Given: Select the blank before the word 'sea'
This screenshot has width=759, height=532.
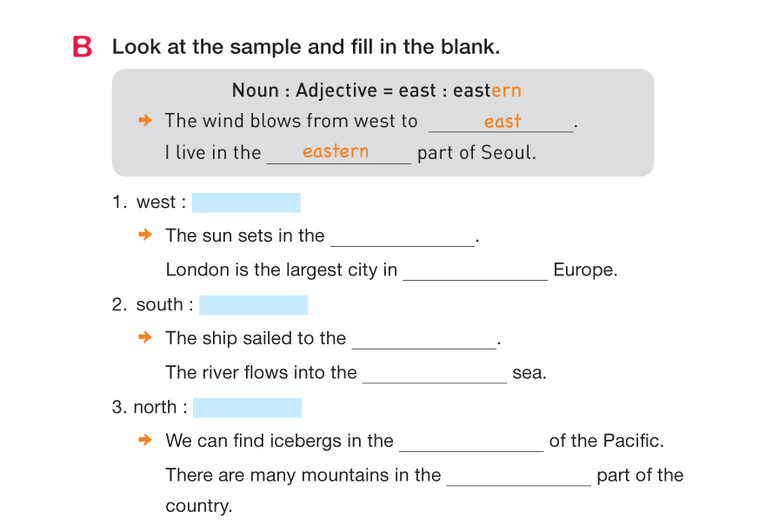Looking at the screenshot, I should [435, 375].
